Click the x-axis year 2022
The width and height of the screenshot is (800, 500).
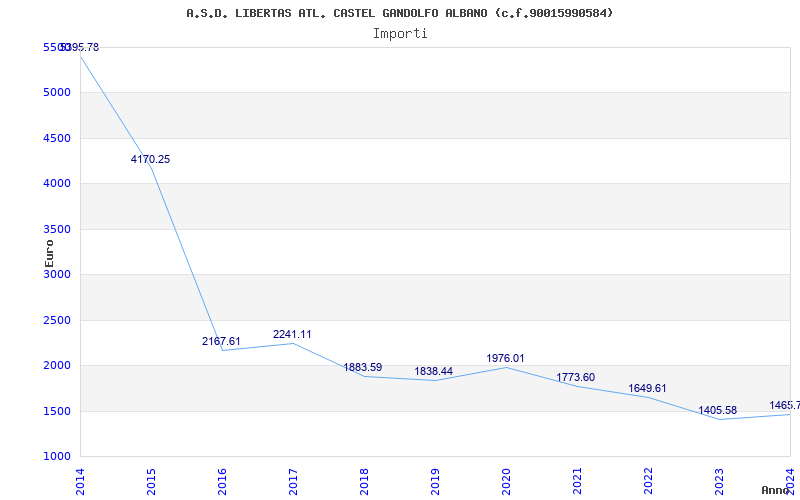[x=647, y=482]
